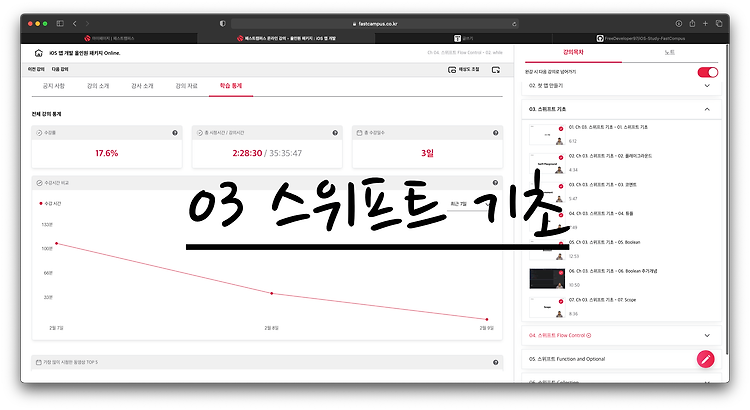Click Safari share icon
Viewport: 750px width, 410px height.
(692, 23)
